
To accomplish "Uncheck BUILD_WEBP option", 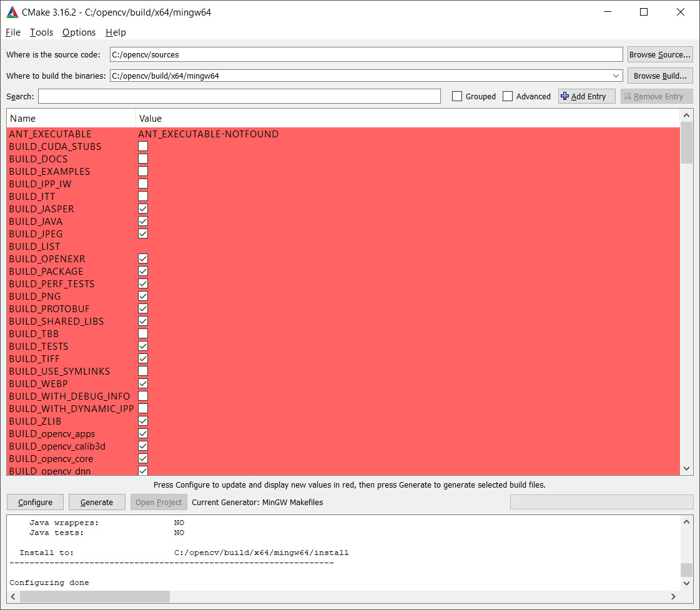I will click(143, 384).
